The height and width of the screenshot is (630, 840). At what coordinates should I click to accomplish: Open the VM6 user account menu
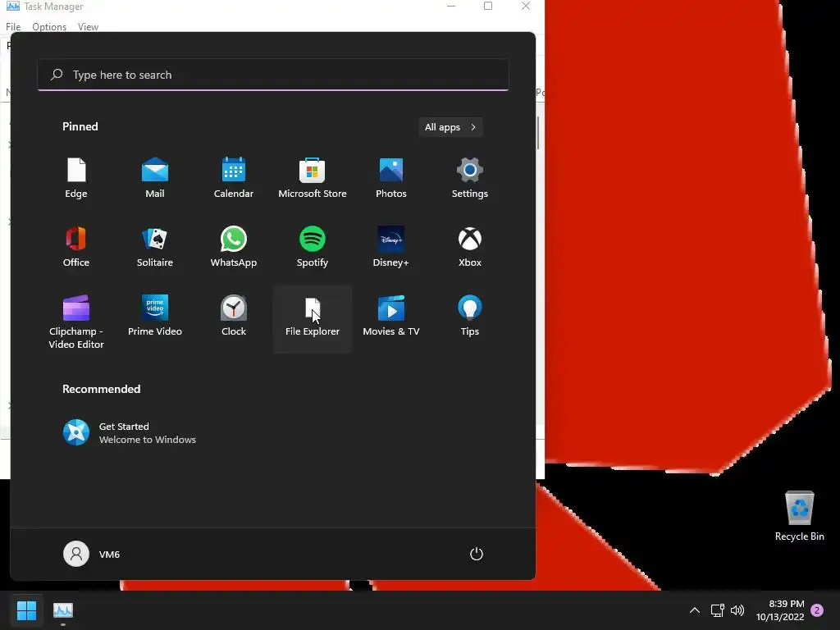[92, 554]
